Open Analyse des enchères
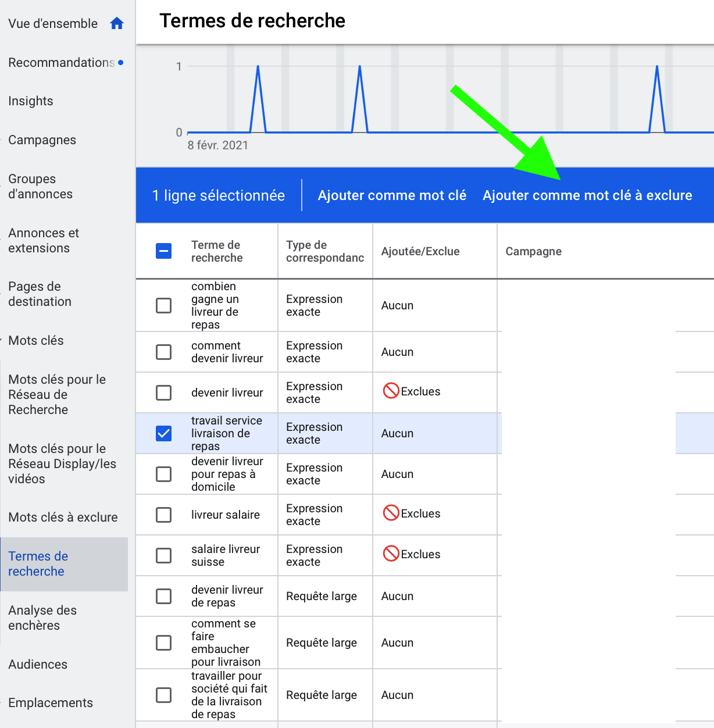Screen dimensions: 714x728 (x=42, y=618)
